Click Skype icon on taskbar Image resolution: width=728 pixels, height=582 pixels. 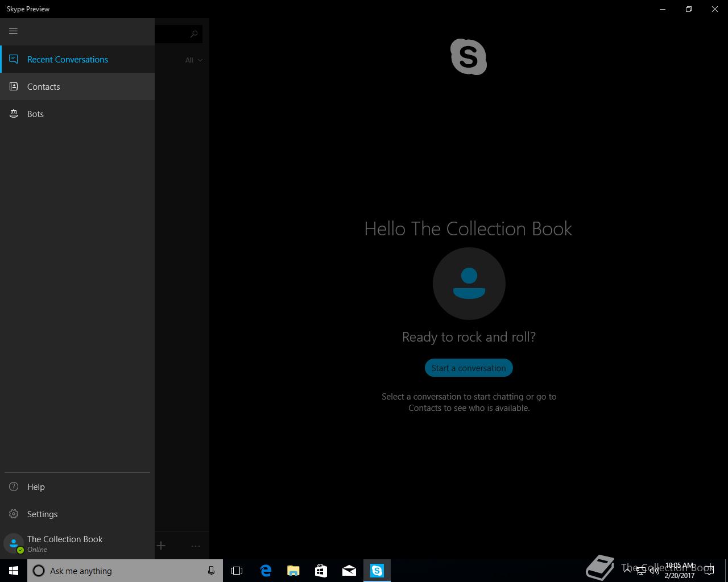coord(377,571)
